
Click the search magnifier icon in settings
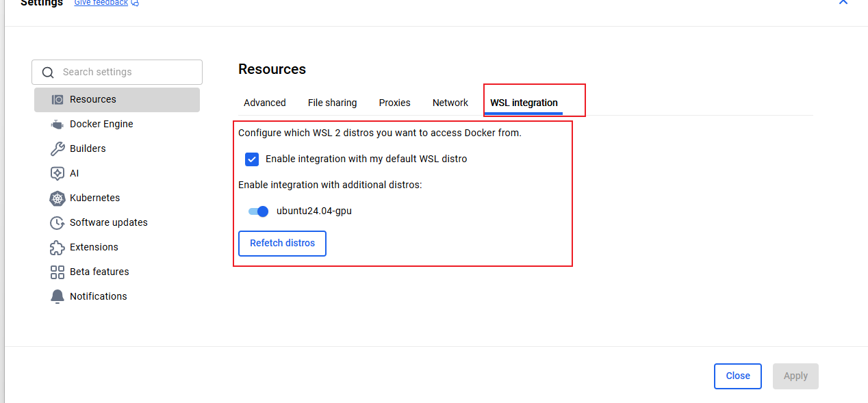[48, 72]
